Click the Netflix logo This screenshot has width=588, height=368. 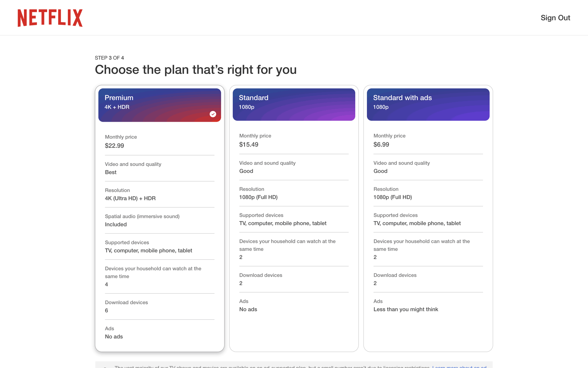50,18
